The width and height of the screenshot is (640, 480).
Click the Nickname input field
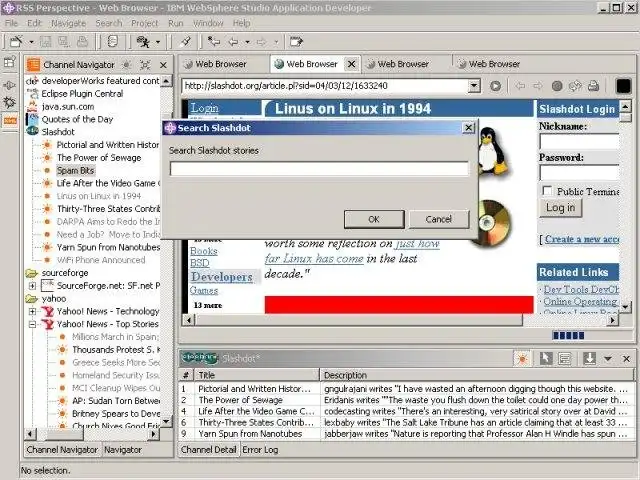tap(579, 142)
